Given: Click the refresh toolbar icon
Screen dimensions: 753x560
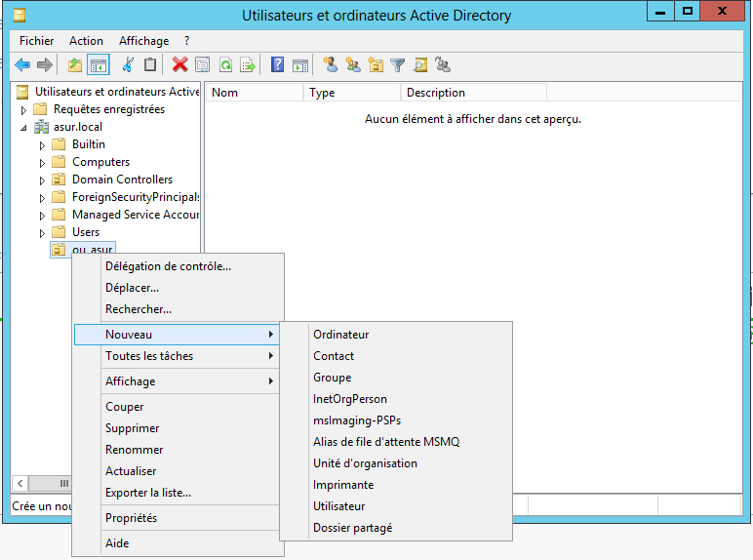Looking at the screenshot, I should click(x=225, y=64).
